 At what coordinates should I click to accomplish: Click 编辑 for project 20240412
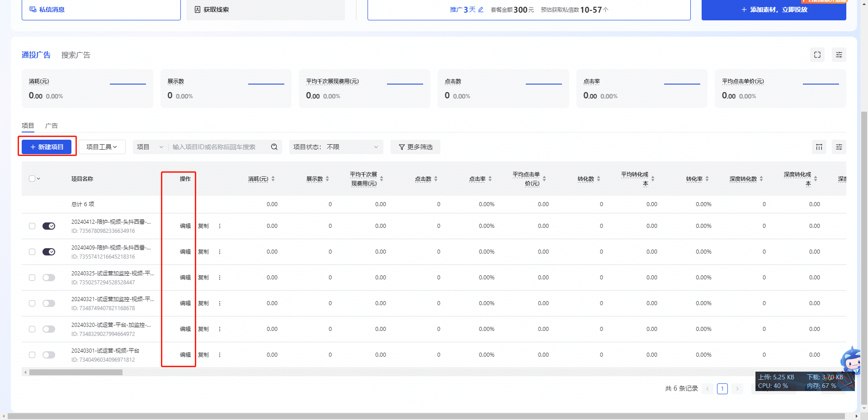185,226
